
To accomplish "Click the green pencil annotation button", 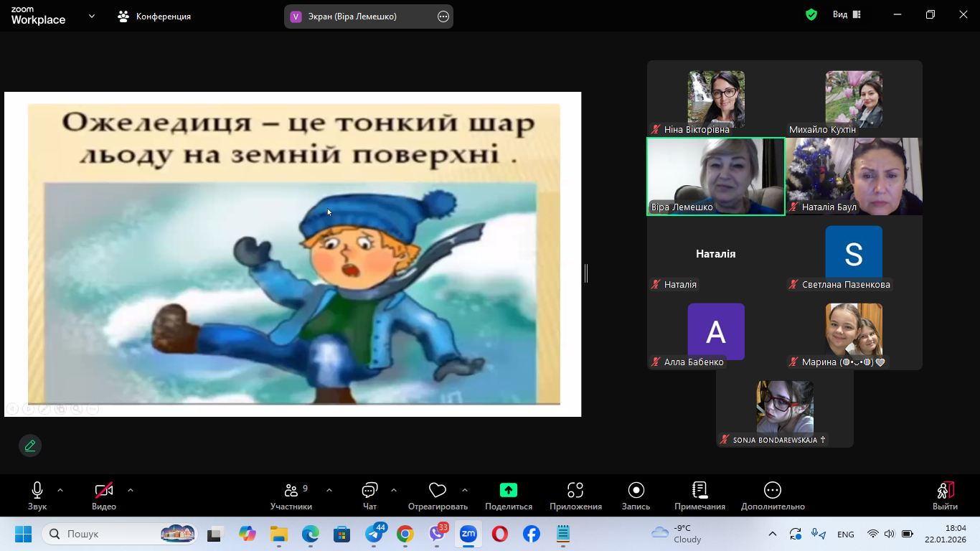I will tap(30, 446).
